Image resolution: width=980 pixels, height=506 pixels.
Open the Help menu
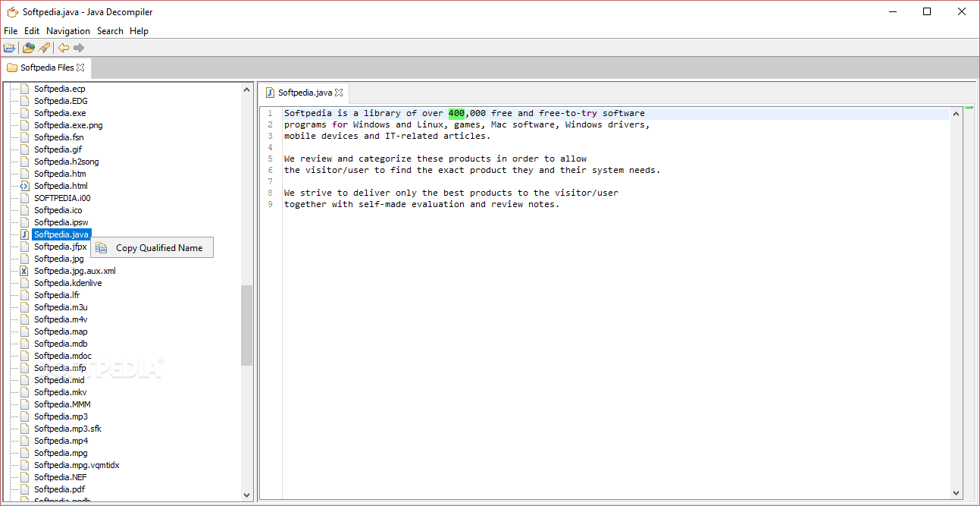point(139,31)
